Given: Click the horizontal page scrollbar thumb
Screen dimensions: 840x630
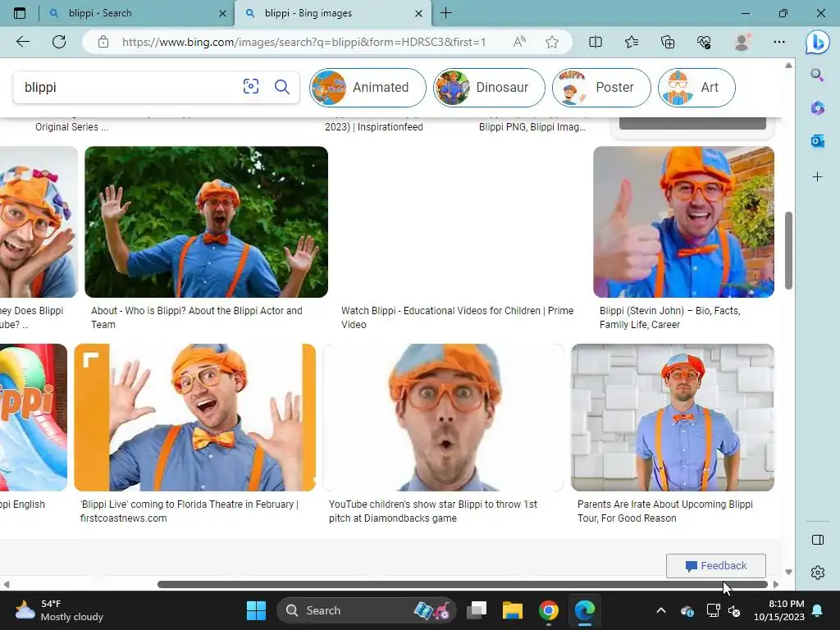Looking at the screenshot, I should (x=463, y=584).
